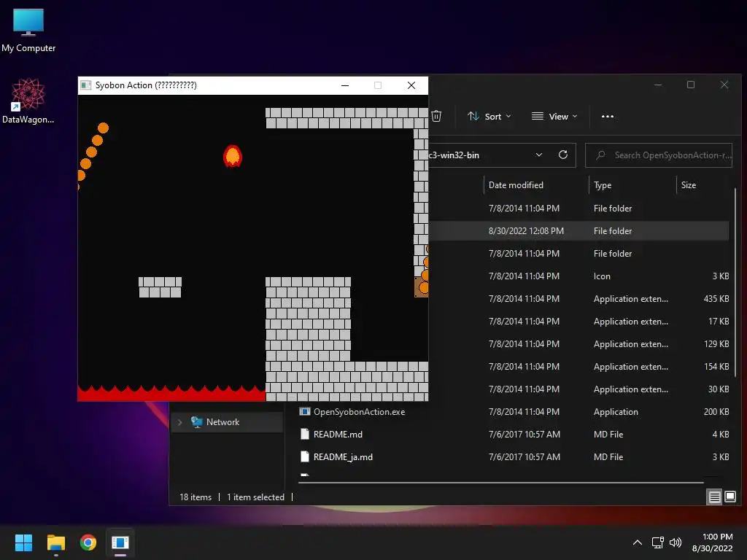
Task: Show hidden system tray icons
Action: point(638,542)
